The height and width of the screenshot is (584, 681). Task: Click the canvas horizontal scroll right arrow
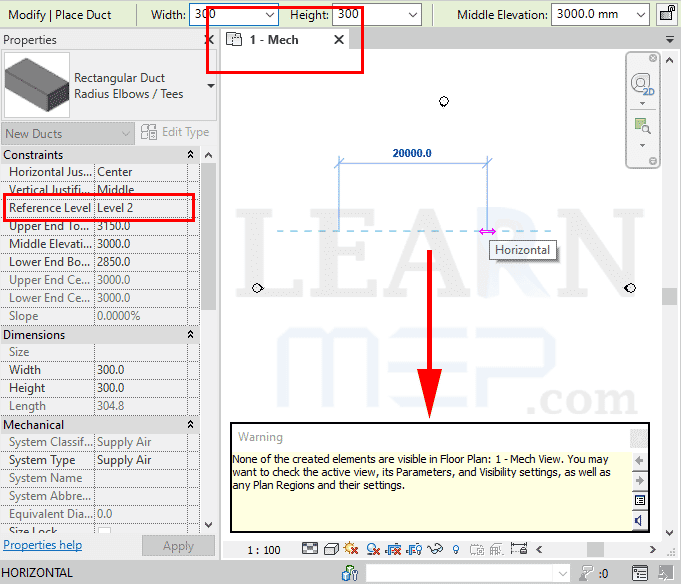tap(652, 550)
